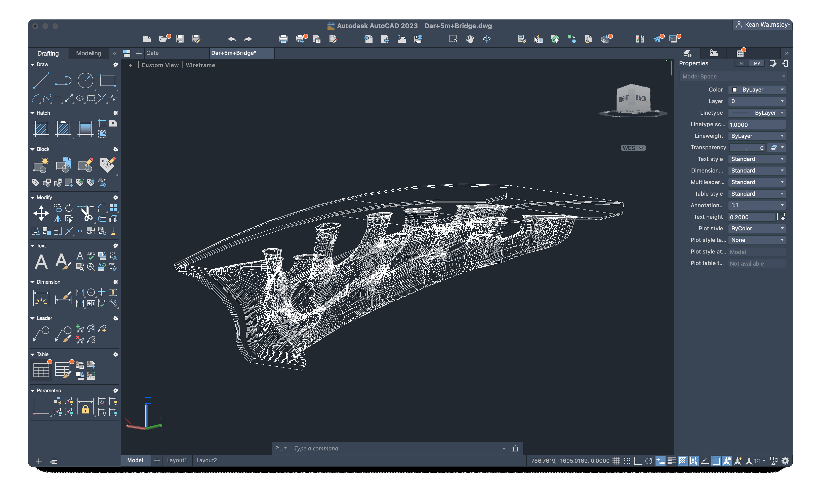
Task: Insert a table using the Table tool
Action: 41,369
